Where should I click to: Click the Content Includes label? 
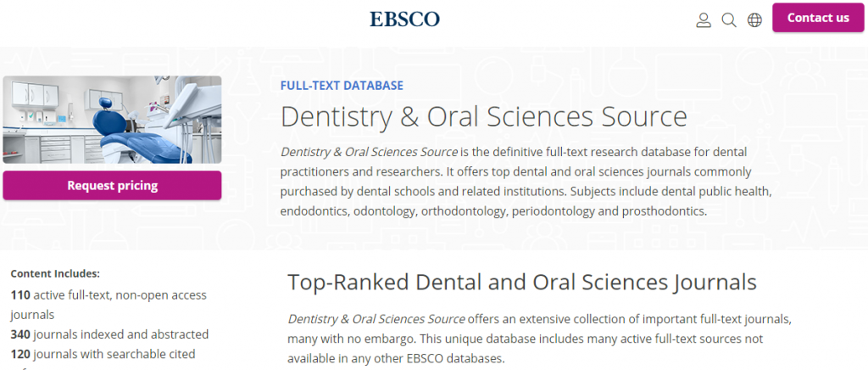[55, 273]
